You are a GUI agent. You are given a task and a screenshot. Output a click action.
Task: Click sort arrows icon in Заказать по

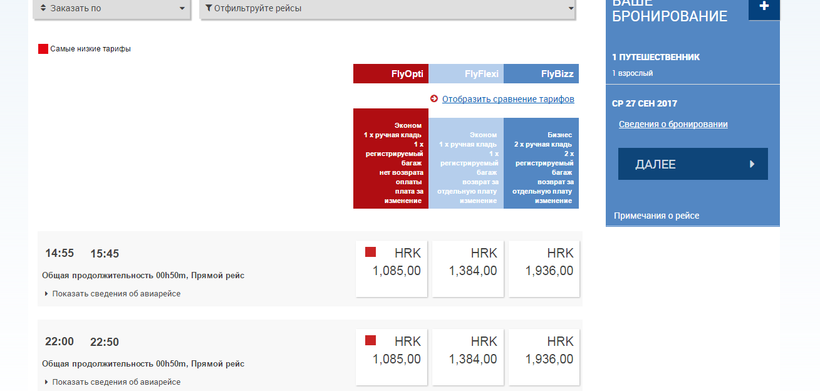[x=43, y=8]
